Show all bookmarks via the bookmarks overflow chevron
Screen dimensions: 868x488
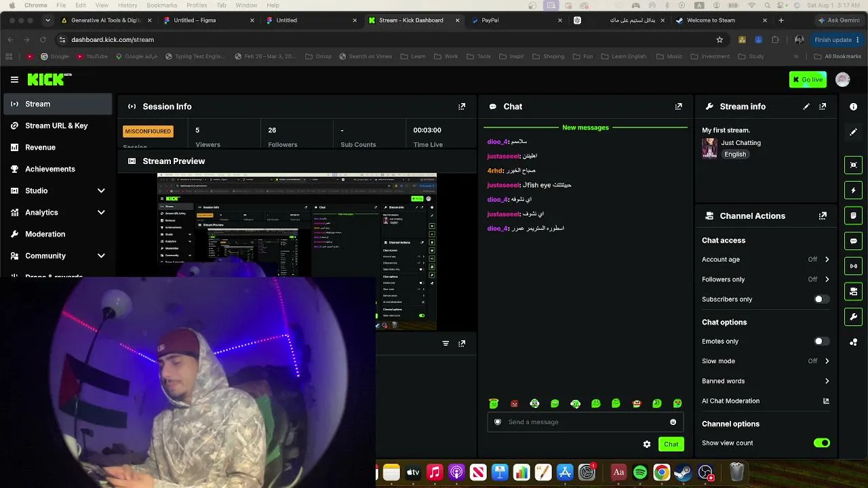[x=796, y=56]
